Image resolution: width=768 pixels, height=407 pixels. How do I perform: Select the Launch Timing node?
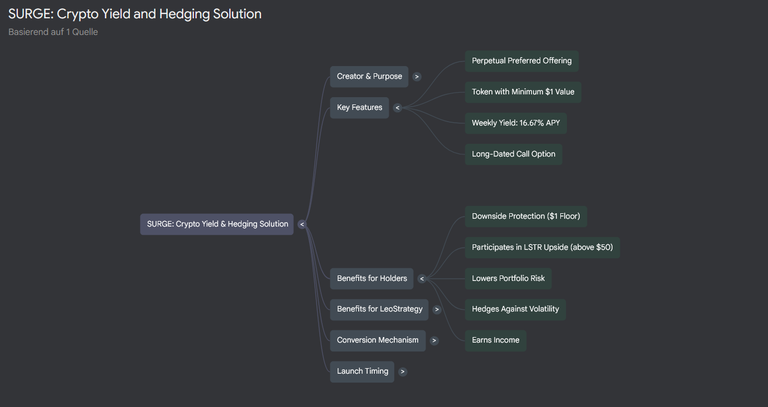(x=362, y=372)
